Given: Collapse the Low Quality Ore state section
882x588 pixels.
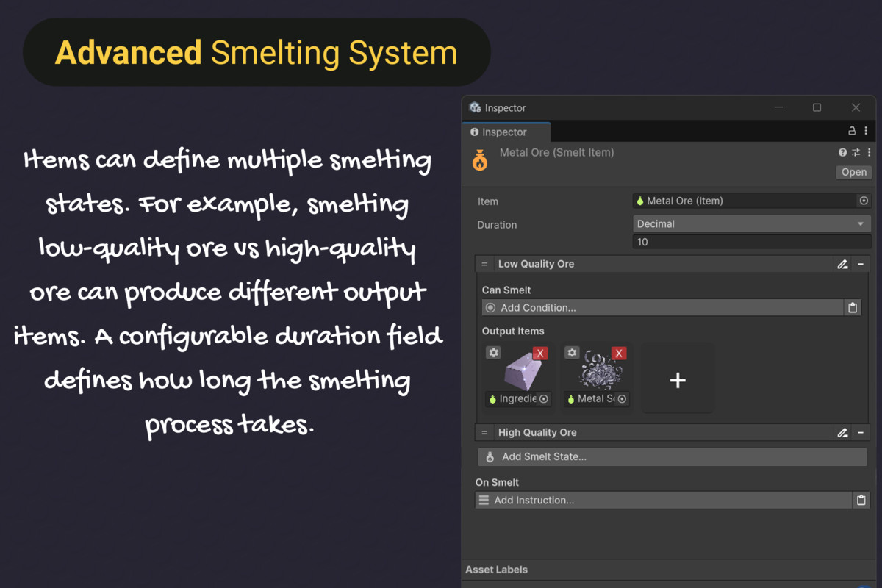Looking at the screenshot, I should point(861,264).
